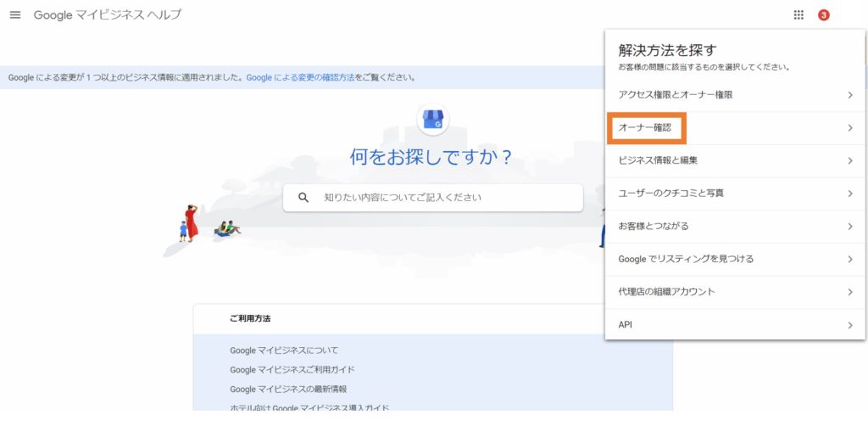Expand chevron beside 'ビジネス情報と編集'

point(850,160)
